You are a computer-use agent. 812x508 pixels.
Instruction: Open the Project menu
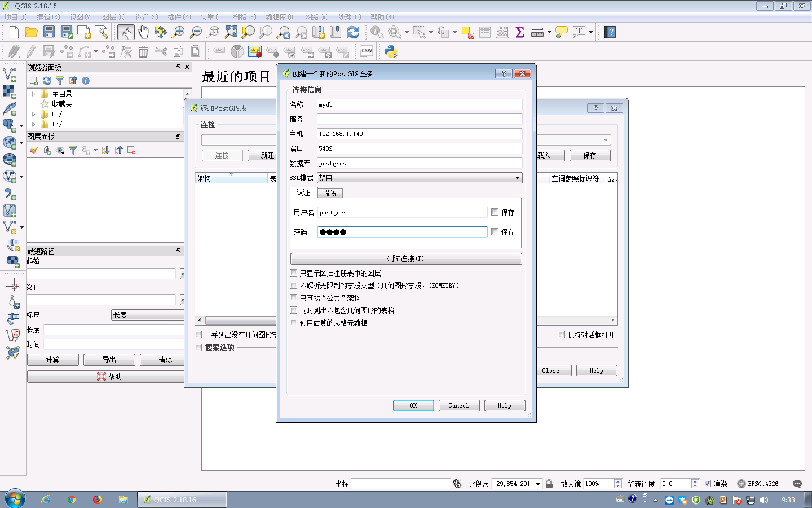(x=16, y=17)
